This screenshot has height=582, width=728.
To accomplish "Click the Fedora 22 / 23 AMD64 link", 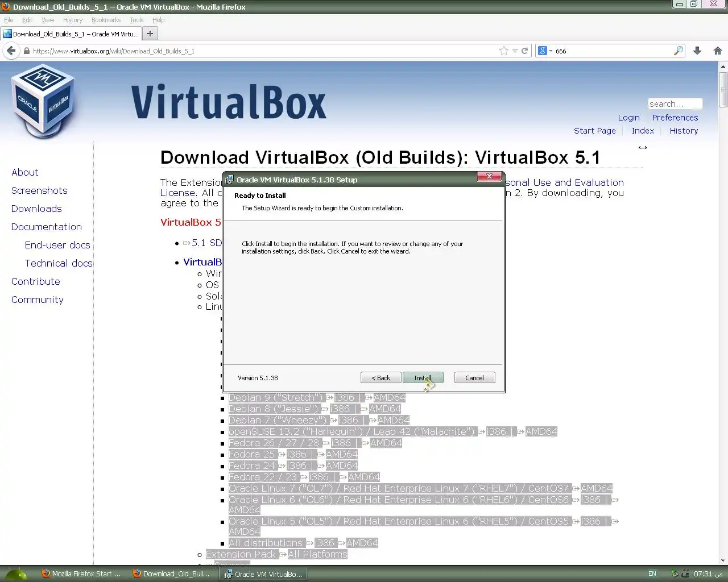I will (x=364, y=477).
